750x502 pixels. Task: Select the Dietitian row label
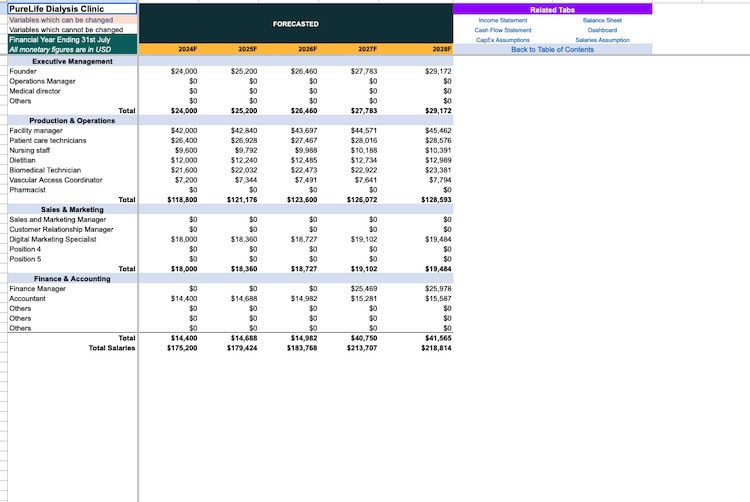[x=22, y=160]
